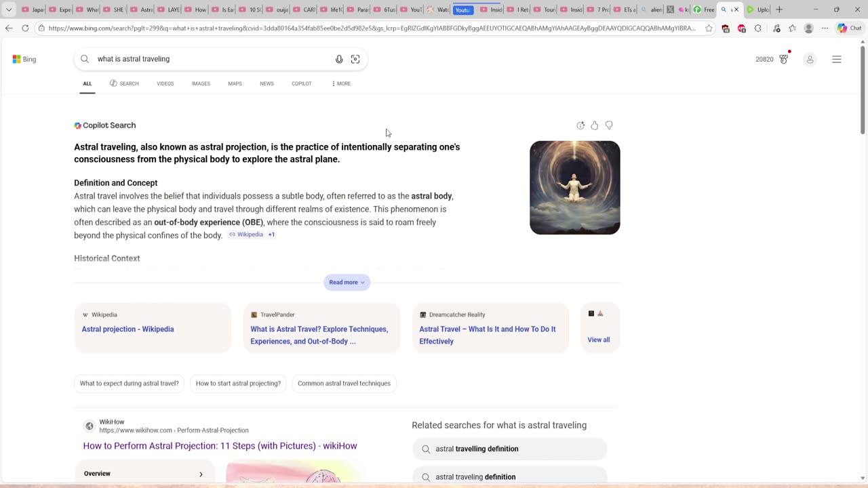Click the Bing logo
The image size is (868, 488).
24,59
